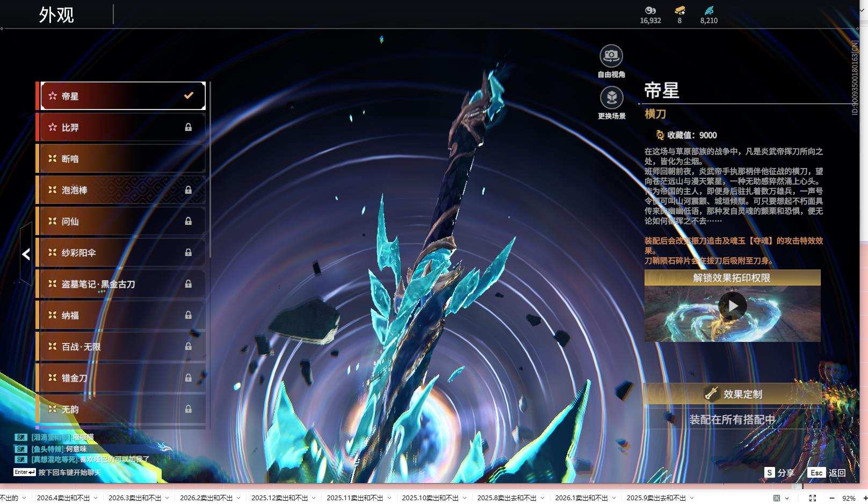
Task: Switch to sheet tab 2025.10卖出和不出
Action: (430, 498)
